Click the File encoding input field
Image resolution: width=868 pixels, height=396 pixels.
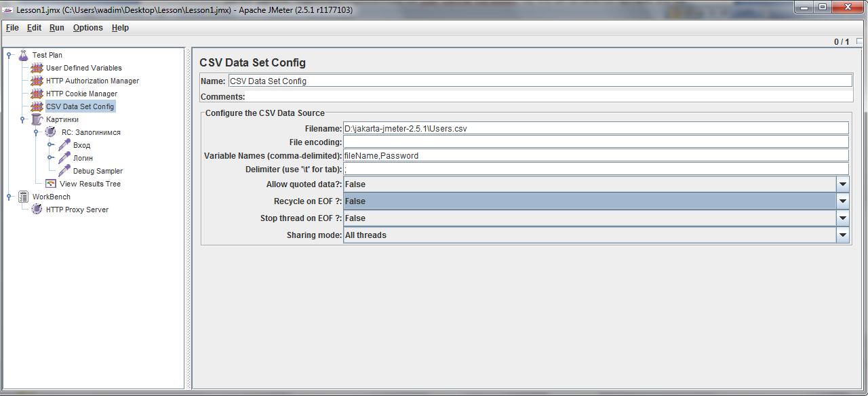(596, 142)
